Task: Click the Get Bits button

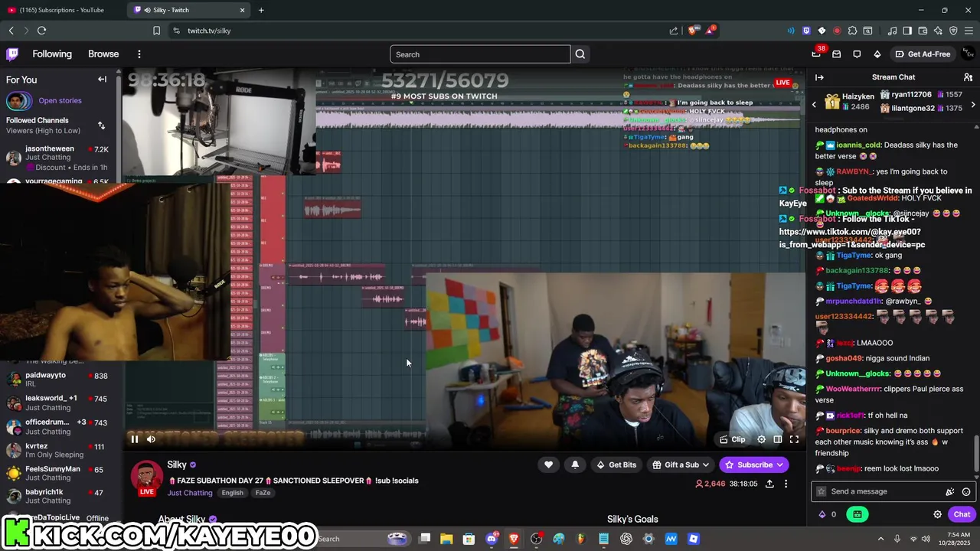Action: pyautogui.click(x=616, y=465)
